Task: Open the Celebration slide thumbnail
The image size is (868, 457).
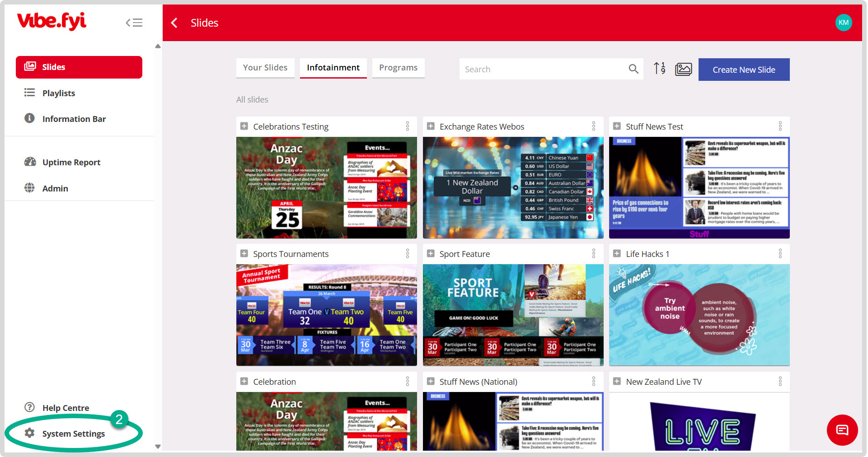Action: point(327,421)
